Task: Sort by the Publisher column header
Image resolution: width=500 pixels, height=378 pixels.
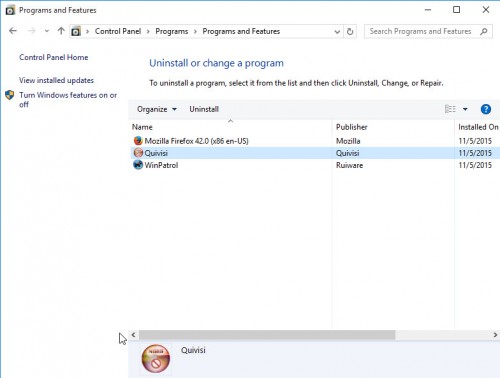Action: (x=393, y=127)
